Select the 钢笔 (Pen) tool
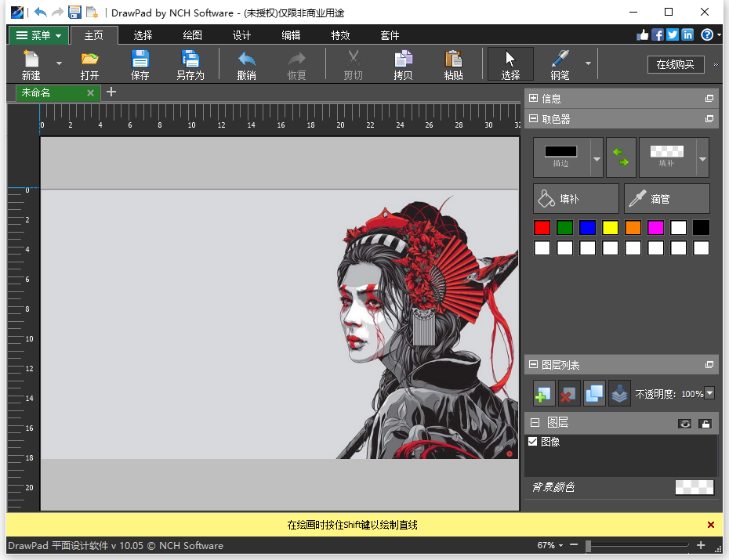Image resolution: width=729 pixels, height=560 pixels. pos(560,64)
